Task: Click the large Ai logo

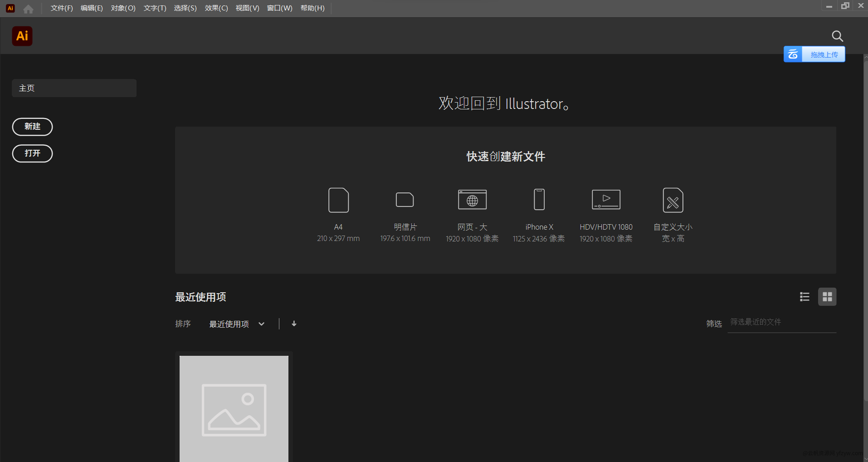Action: [22, 36]
